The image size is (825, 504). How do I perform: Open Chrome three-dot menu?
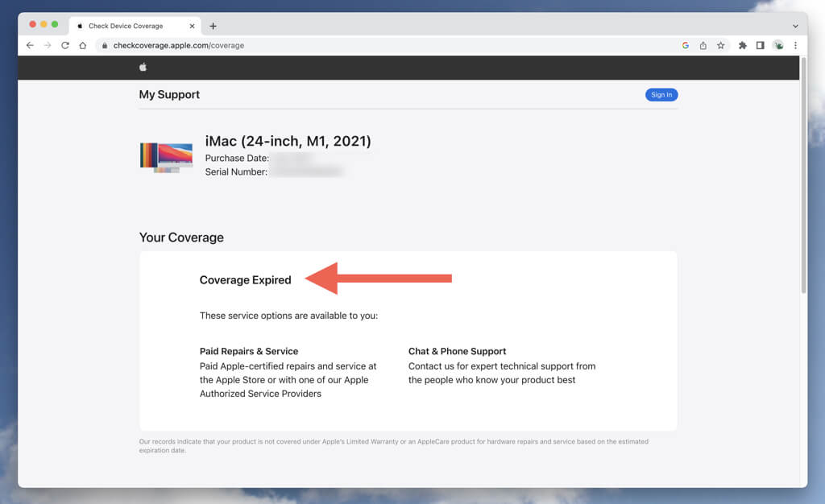click(795, 45)
